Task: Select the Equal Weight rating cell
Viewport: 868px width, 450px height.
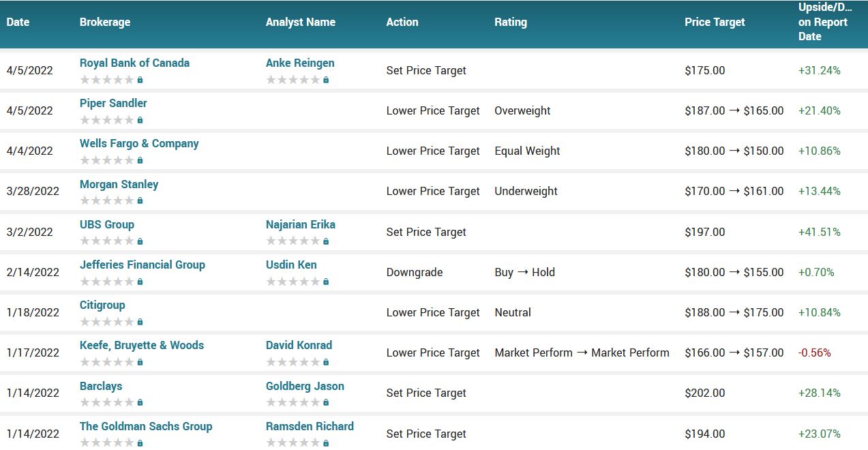Action: (527, 151)
